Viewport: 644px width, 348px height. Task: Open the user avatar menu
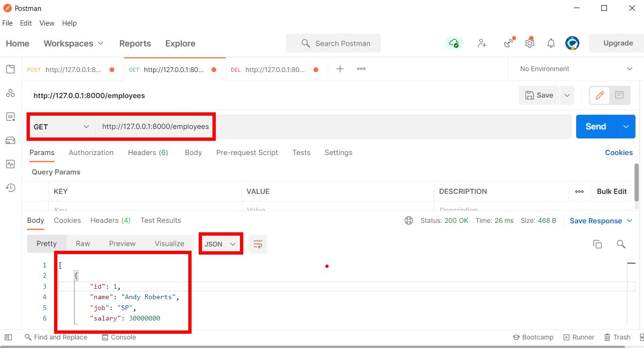point(572,43)
